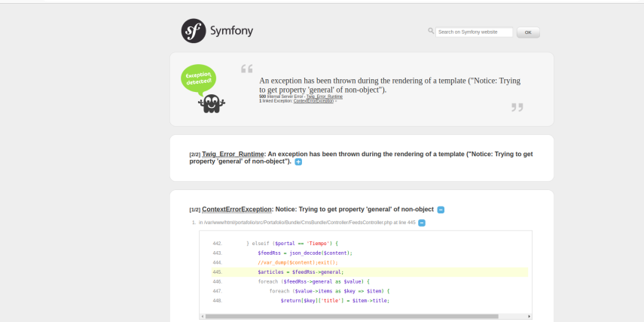Collapse the ContextErrorException stack trace
The height and width of the screenshot is (322, 644).
[441, 210]
